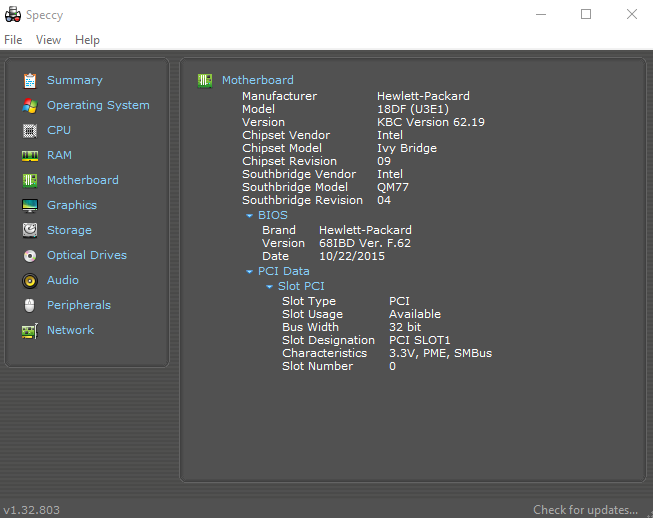Click the Peripherals mouse icon
This screenshot has height=518, width=653.
click(x=29, y=305)
